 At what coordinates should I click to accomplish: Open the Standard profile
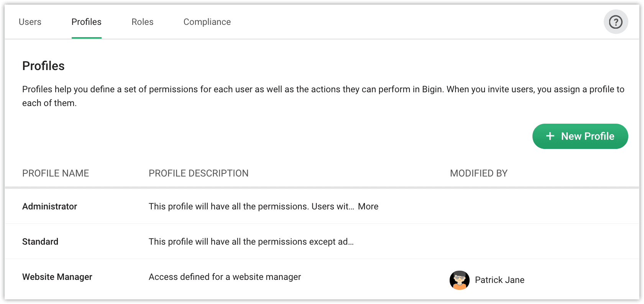point(40,242)
